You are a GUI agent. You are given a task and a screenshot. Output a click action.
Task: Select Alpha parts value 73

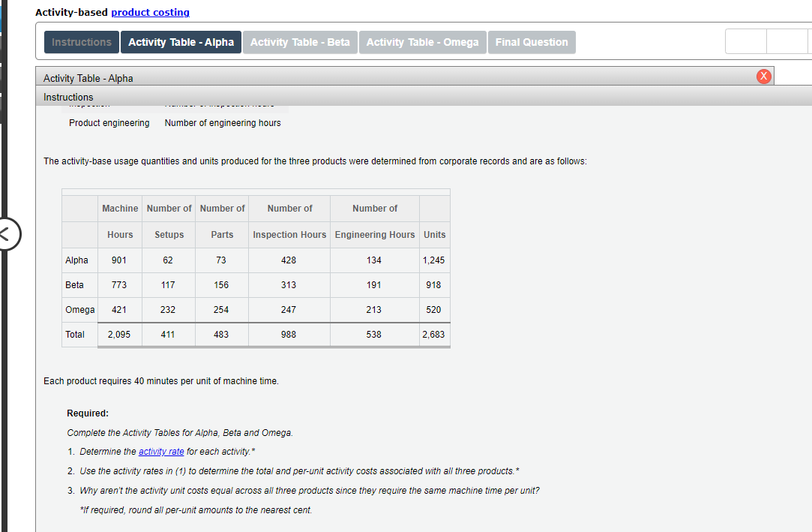(221, 260)
